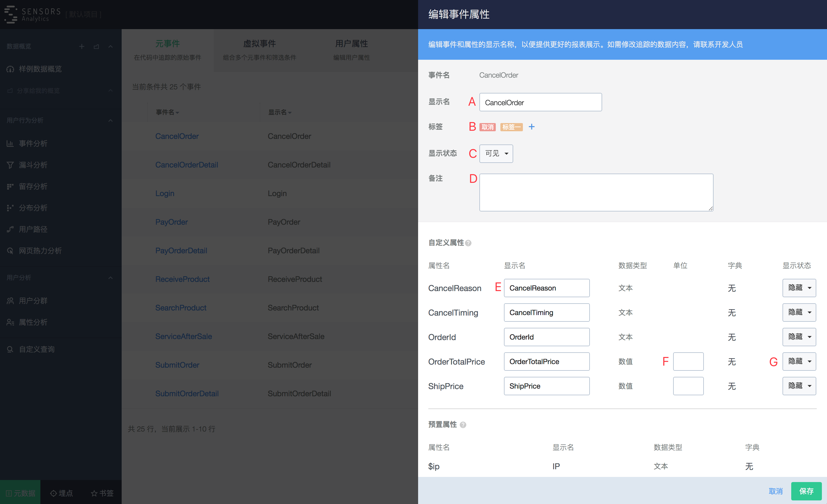Image resolution: width=827 pixels, height=504 pixels.
Task: Open 属性分析 from the sidebar
Action: pos(33,322)
